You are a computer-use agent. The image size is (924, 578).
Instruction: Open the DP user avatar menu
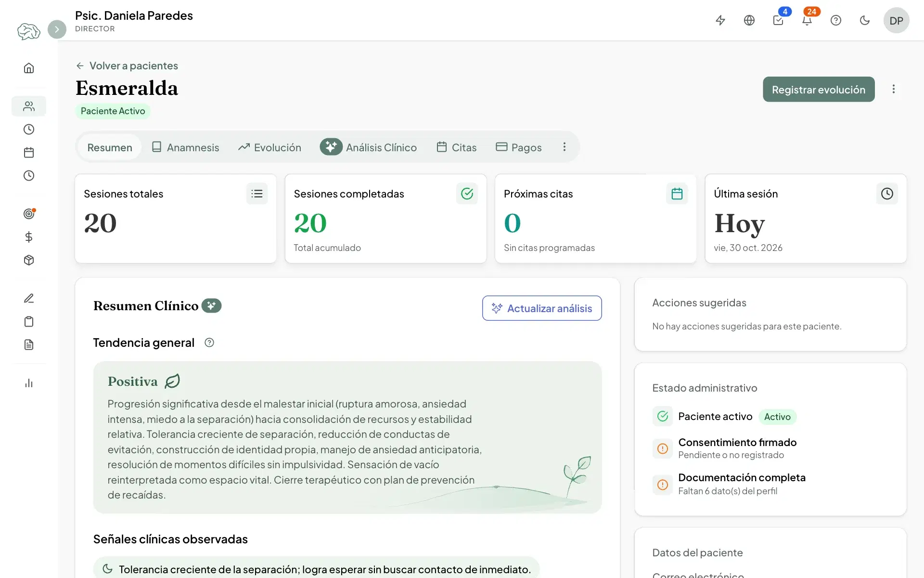[x=896, y=20]
